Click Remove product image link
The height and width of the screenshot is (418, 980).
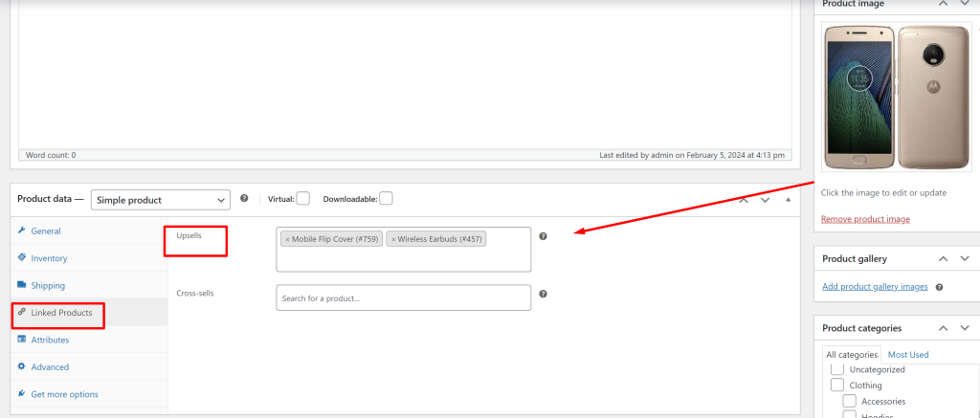[865, 219]
